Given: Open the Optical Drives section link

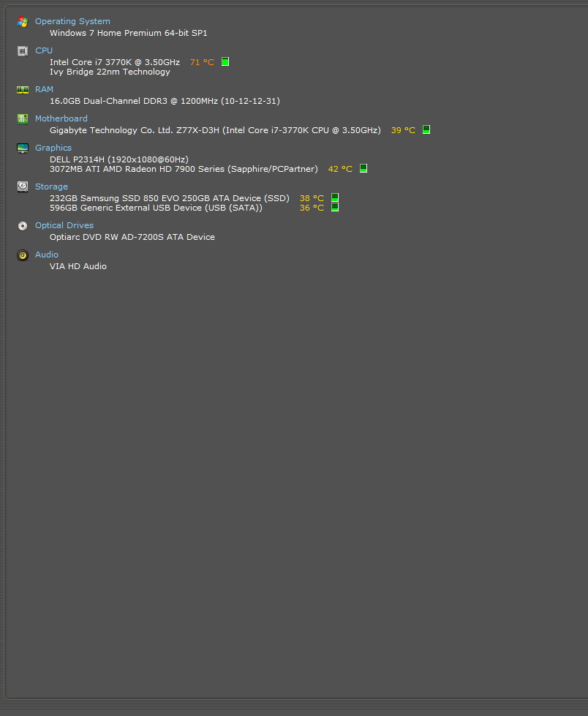Looking at the screenshot, I should (x=64, y=225).
